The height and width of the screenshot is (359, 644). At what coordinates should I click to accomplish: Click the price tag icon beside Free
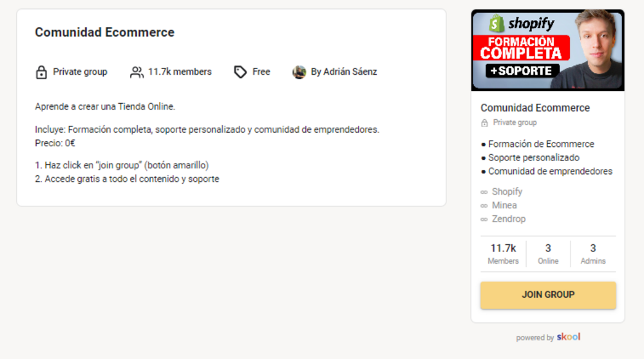pos(240,72)
